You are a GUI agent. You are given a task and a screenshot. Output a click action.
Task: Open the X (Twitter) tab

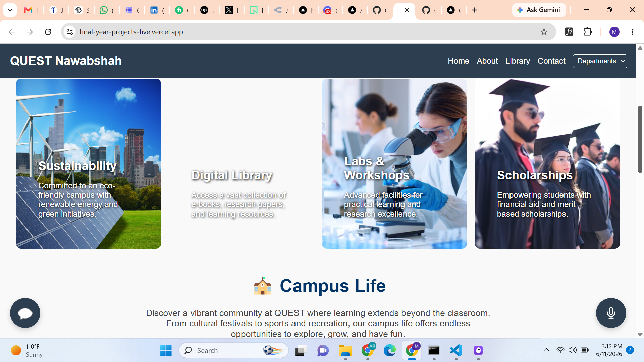pos(232,10)
